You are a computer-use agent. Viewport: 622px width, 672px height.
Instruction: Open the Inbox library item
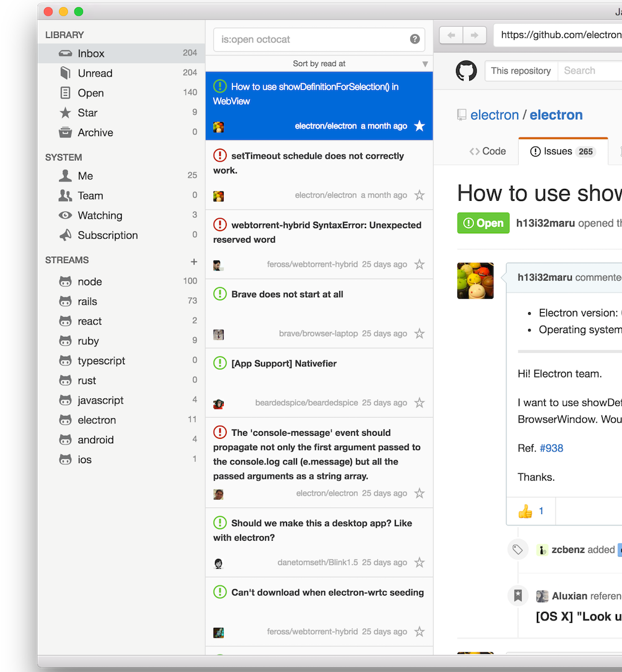point(121,53)
